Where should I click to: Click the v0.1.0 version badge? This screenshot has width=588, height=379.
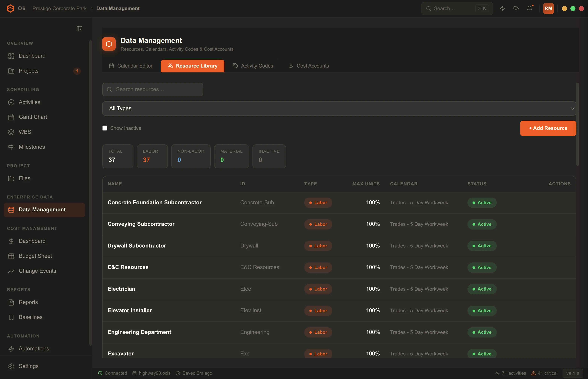[572, 373]
